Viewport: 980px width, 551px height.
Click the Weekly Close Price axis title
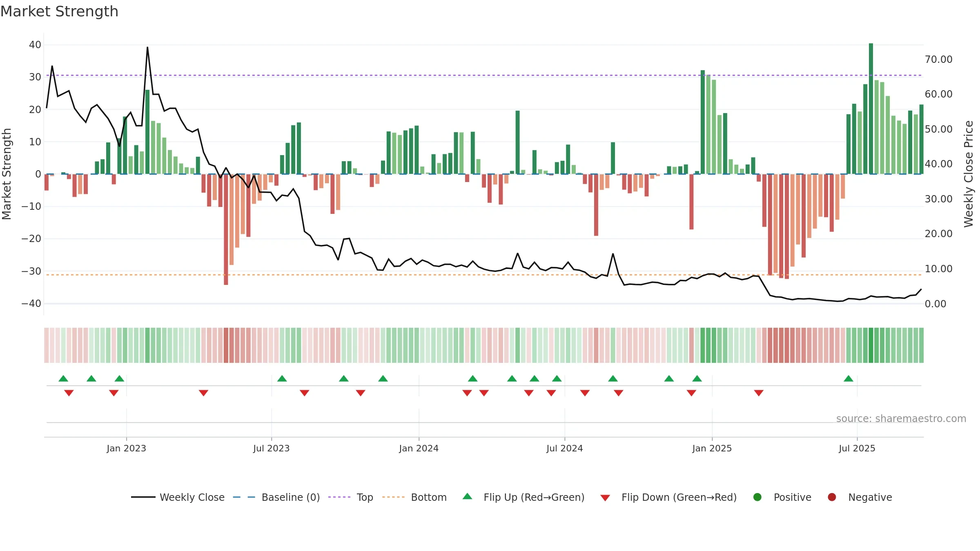coord(969,174)
